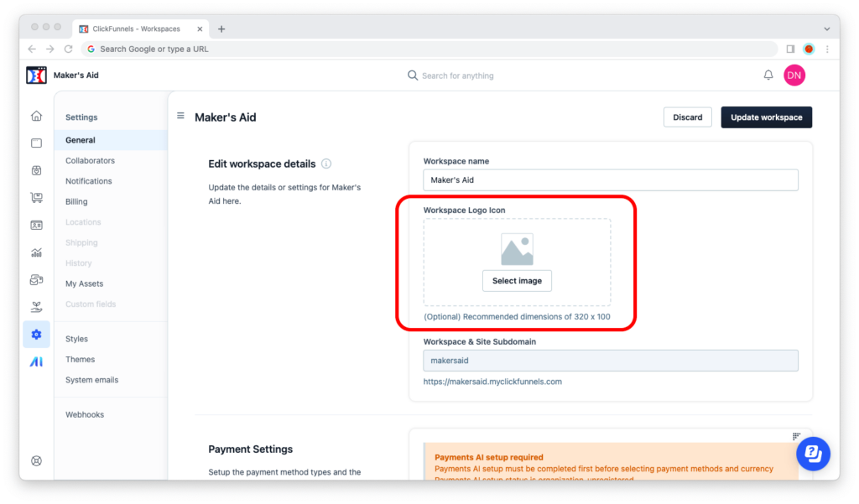This screenshot has height=504, width=859.
Task: Open the shopping cart Orders icon
Action: [36, 198]
